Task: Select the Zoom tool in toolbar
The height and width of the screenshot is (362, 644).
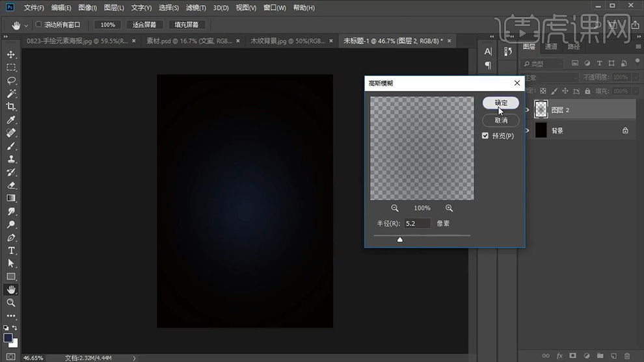Action: coord(11,302)
